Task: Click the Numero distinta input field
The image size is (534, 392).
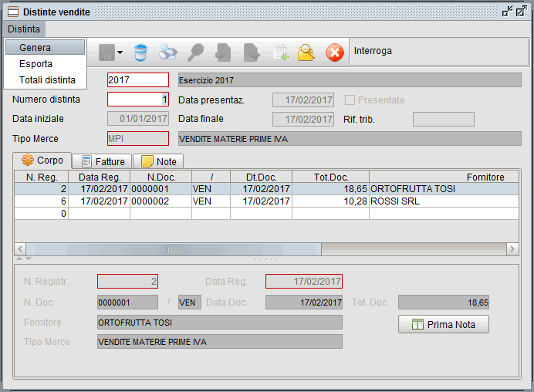Action: (x=137, y=100)
